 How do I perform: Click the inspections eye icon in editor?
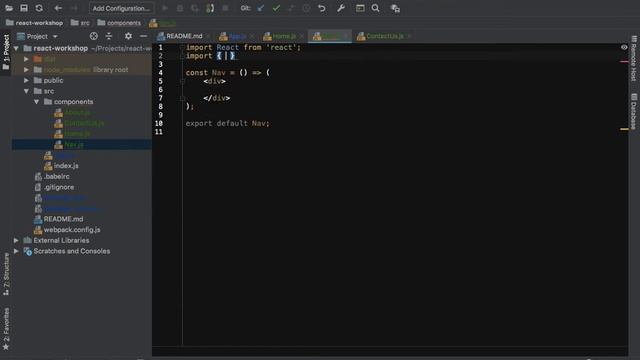(x=624, y=47)
